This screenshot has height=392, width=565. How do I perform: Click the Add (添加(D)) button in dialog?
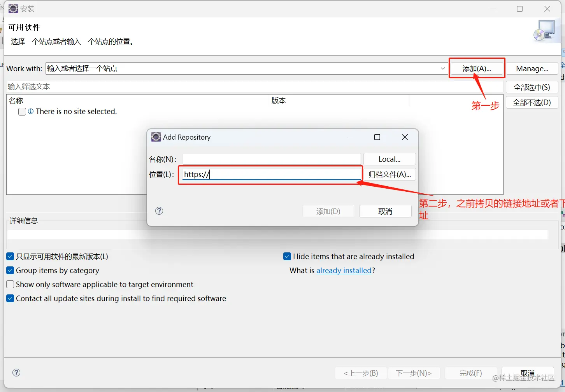coord(328,211)
